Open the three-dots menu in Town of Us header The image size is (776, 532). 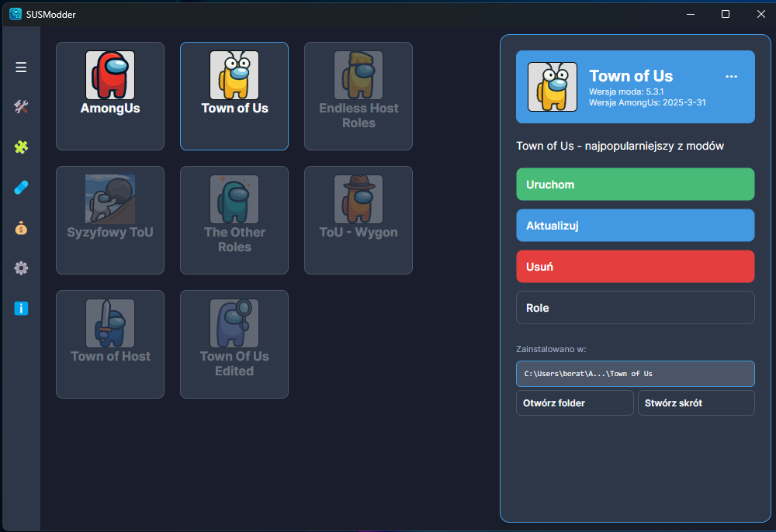(731, 77)
